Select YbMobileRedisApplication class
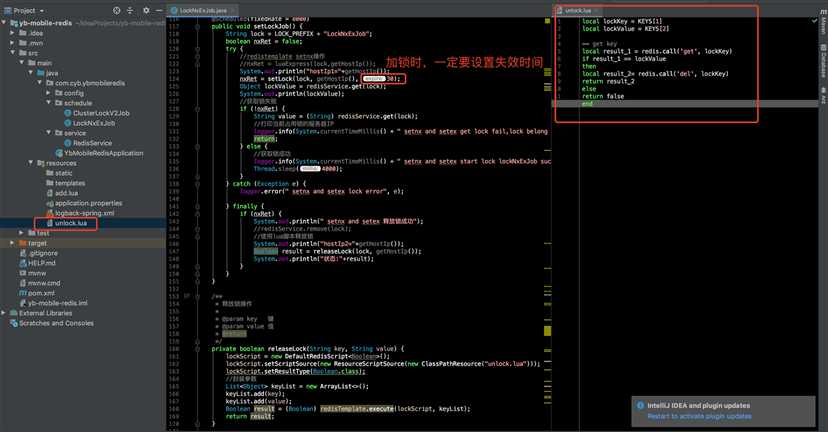 [x=104, y=153]
